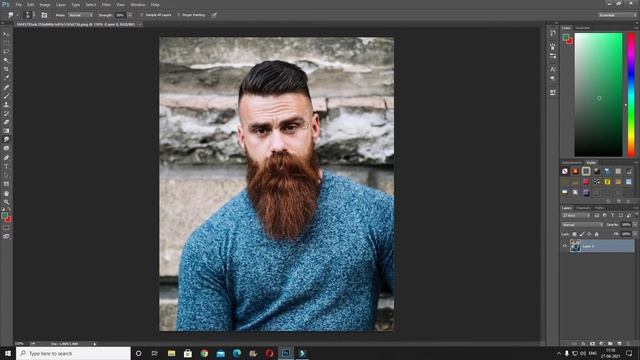Open the Opacity slider arrow

pyautogui.click(x=635, y=225)
